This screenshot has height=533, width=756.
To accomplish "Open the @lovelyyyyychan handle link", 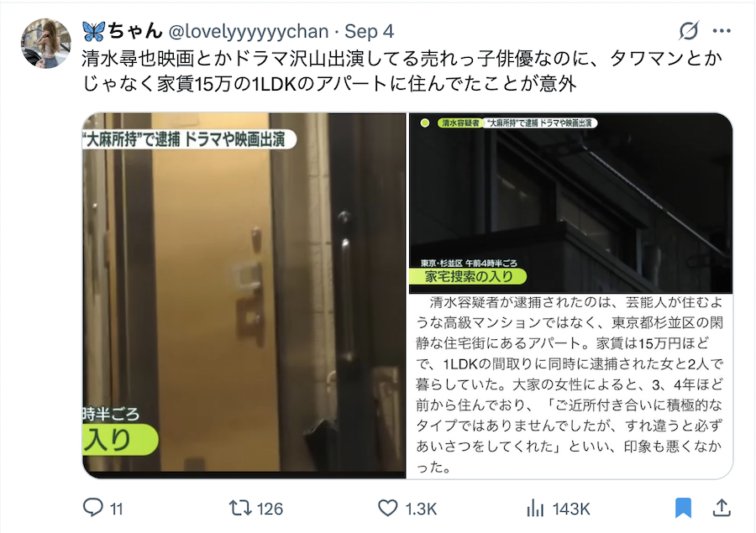I will pos(249,32).
